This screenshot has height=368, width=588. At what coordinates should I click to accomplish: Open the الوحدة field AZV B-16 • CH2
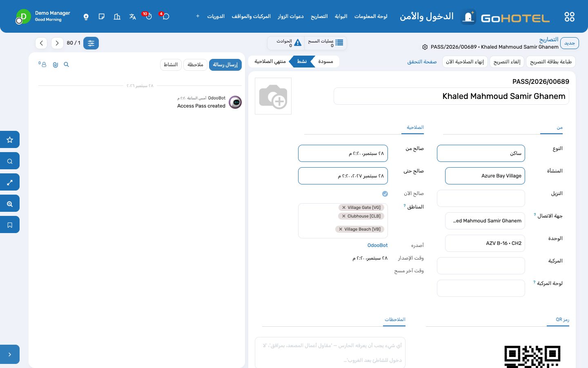[x=485, y=243]
